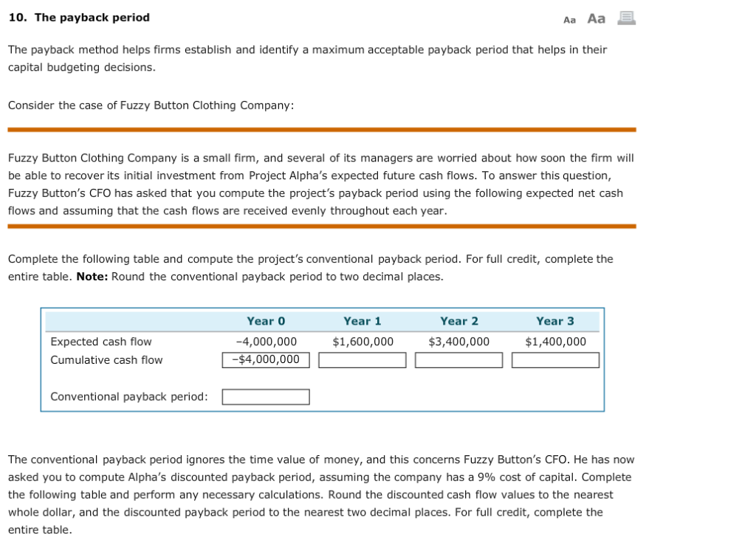Viewport: 756px width, 546px height.
Task: Increase text size using larger Aa control
Action: point(595,18)
